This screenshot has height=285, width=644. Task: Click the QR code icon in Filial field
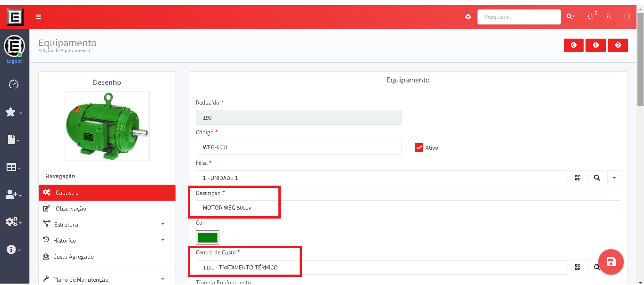point(577,178)
